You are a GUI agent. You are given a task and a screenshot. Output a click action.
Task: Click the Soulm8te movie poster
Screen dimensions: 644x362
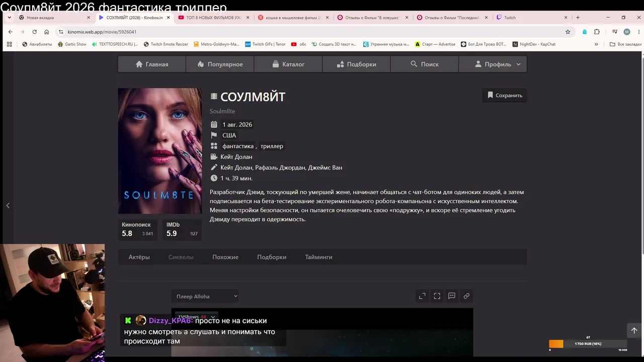(x=160, y=151)
